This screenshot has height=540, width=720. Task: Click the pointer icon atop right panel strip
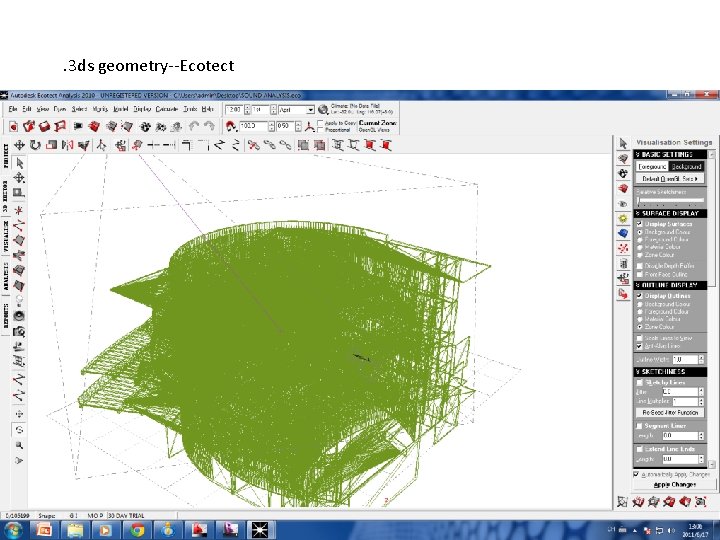(623, 143)
